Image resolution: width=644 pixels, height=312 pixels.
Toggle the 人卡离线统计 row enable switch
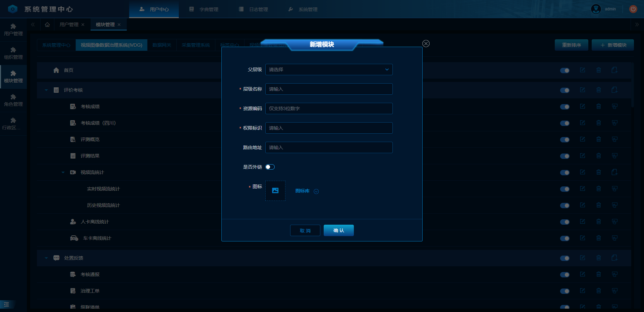coord(565,222)
